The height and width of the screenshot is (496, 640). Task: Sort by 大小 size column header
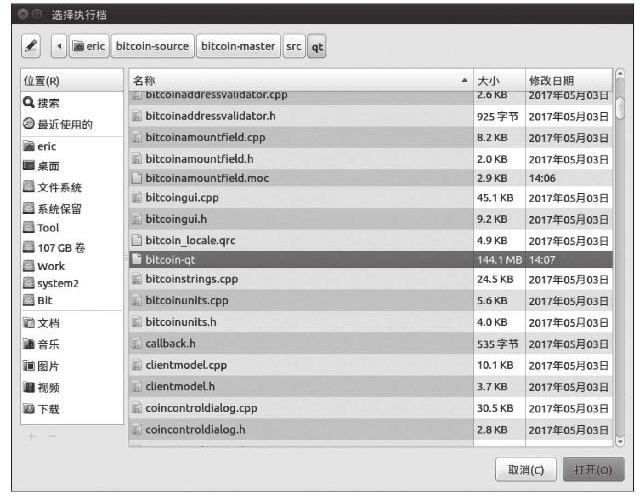[x=499, y=80]
